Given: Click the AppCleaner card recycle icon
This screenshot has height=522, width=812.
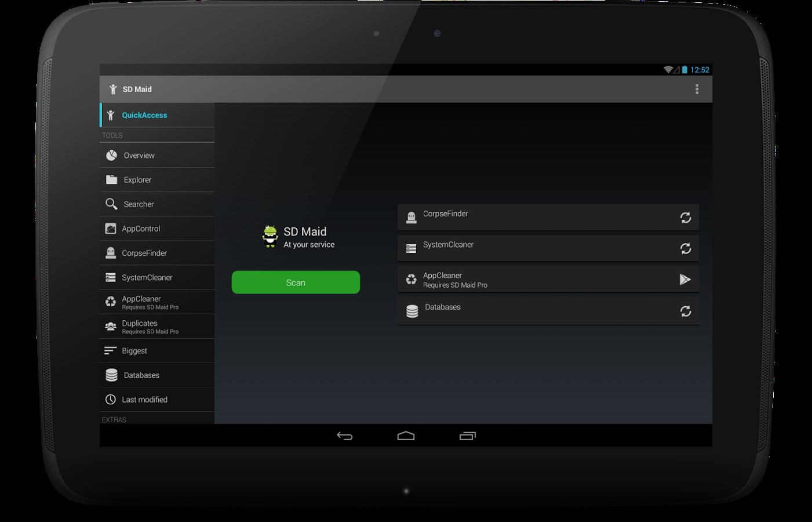Looking at the screenshot, I should click(x=412, y=280).
